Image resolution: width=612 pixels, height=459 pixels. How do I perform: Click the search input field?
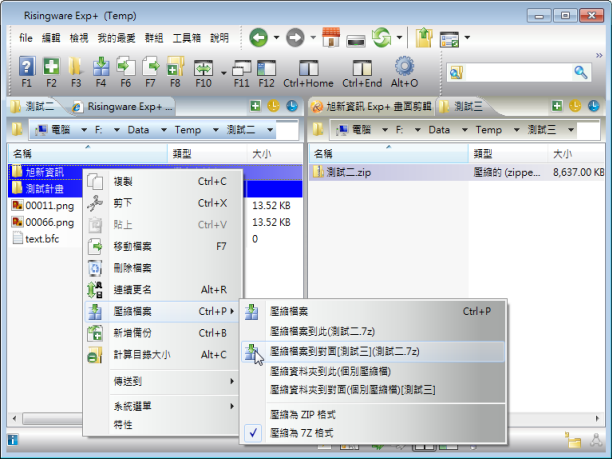pyautogui.click(x=518, y=73)
